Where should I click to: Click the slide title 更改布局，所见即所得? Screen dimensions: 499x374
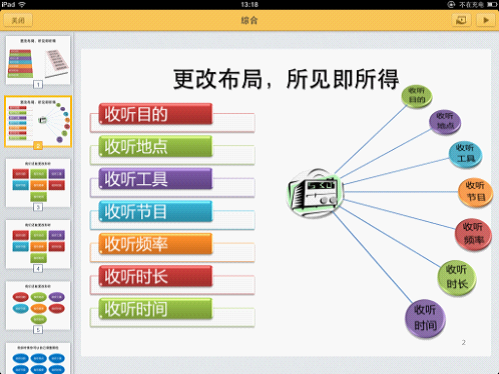tap(286, 79)
